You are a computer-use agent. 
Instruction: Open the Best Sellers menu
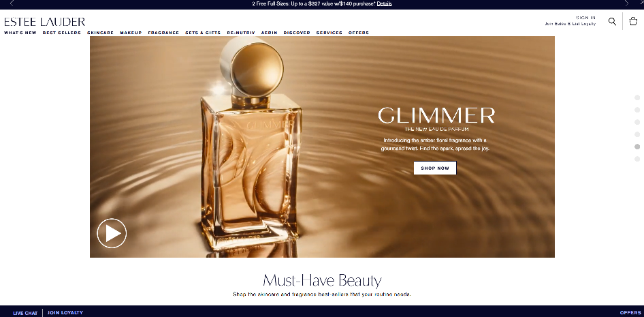point(61,33)
